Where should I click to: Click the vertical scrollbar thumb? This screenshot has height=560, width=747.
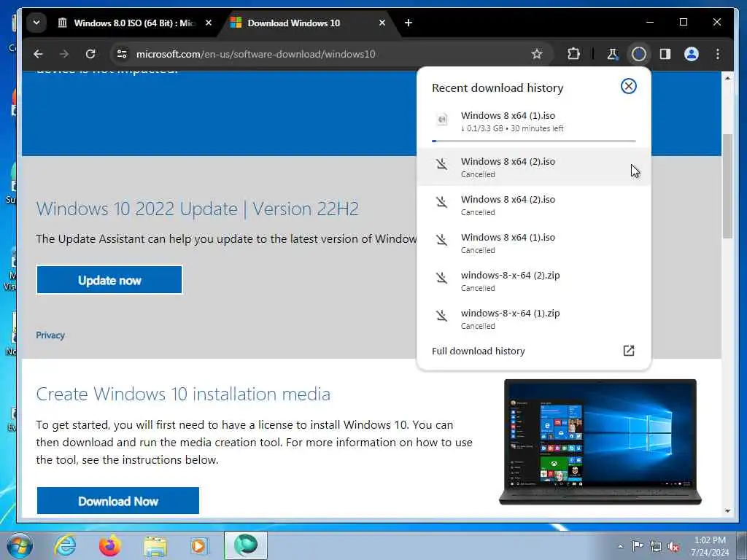coord(727,186)
